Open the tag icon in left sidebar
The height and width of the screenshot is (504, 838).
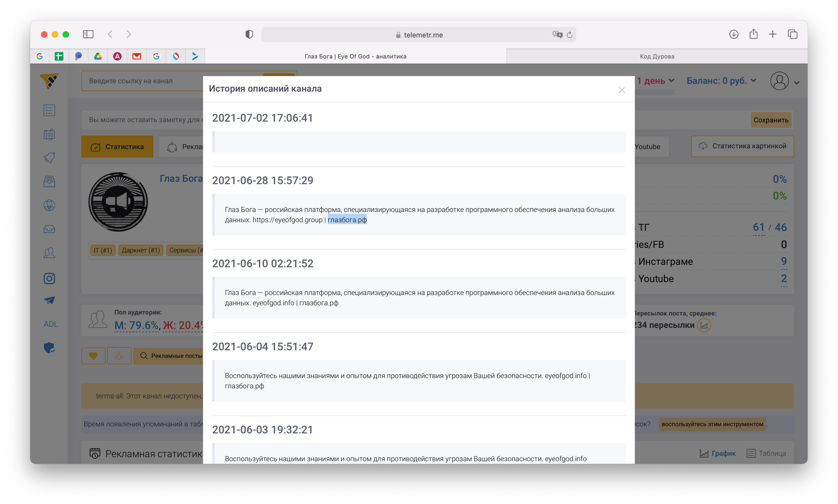pos(49,158)
